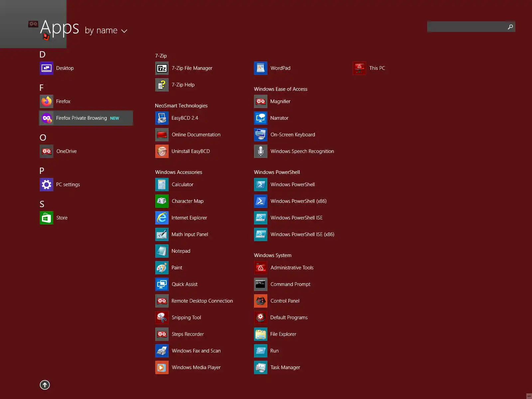The width and height of the screenshot is (532, 399).
Task: Click Windows PowerShell ISE (x86) entry
Action: [x=294, y=234]
